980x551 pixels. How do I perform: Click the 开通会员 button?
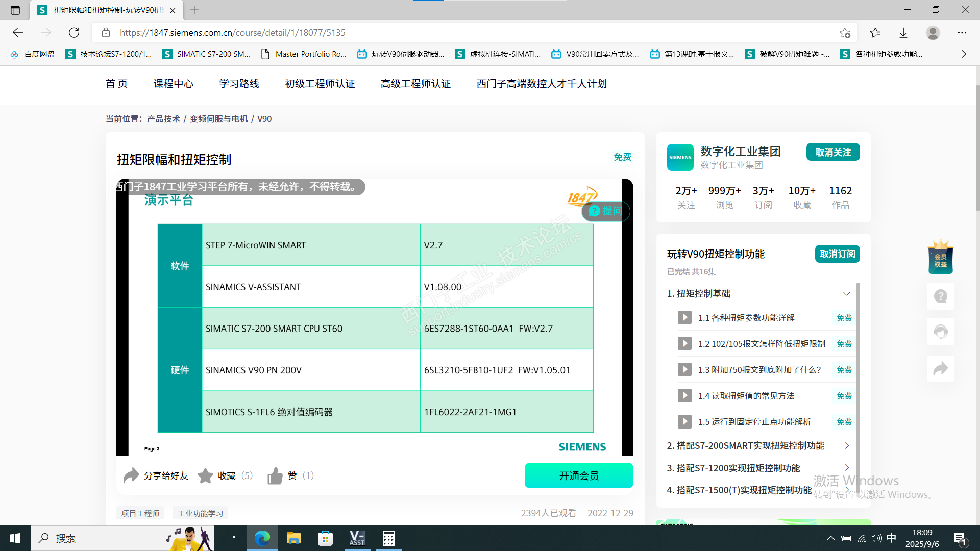[579, 475]
